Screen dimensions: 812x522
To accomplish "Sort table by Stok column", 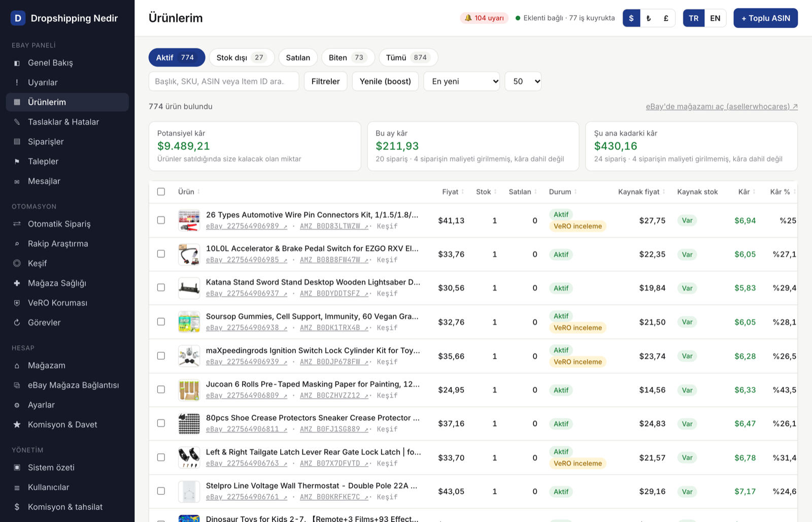I will pyautogui.click(x=486, y=192).
